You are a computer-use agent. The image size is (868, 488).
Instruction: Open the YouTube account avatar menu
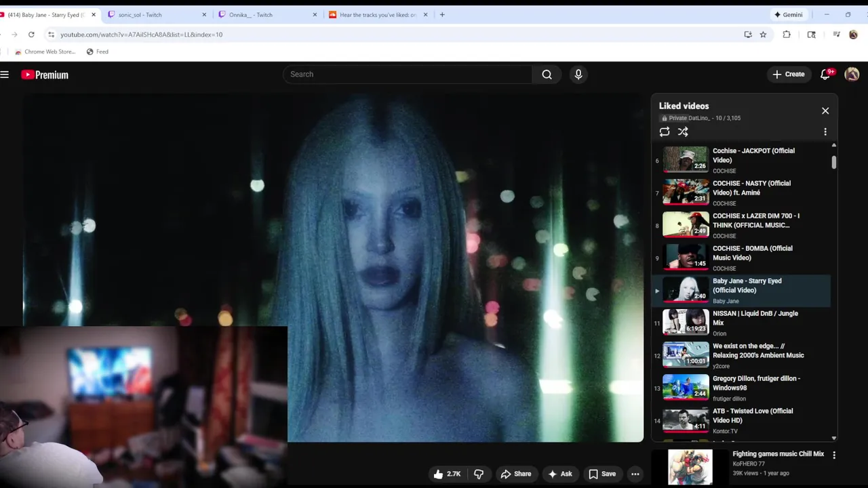(852, 75)
